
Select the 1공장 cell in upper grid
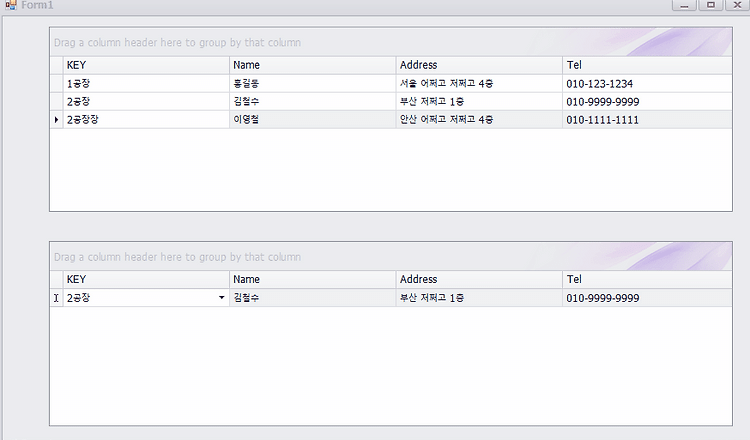pos(146,84)
